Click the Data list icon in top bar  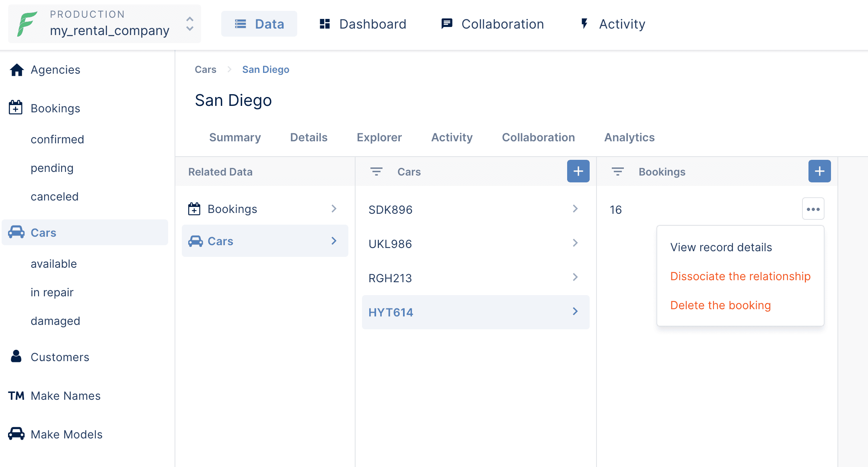241,24
